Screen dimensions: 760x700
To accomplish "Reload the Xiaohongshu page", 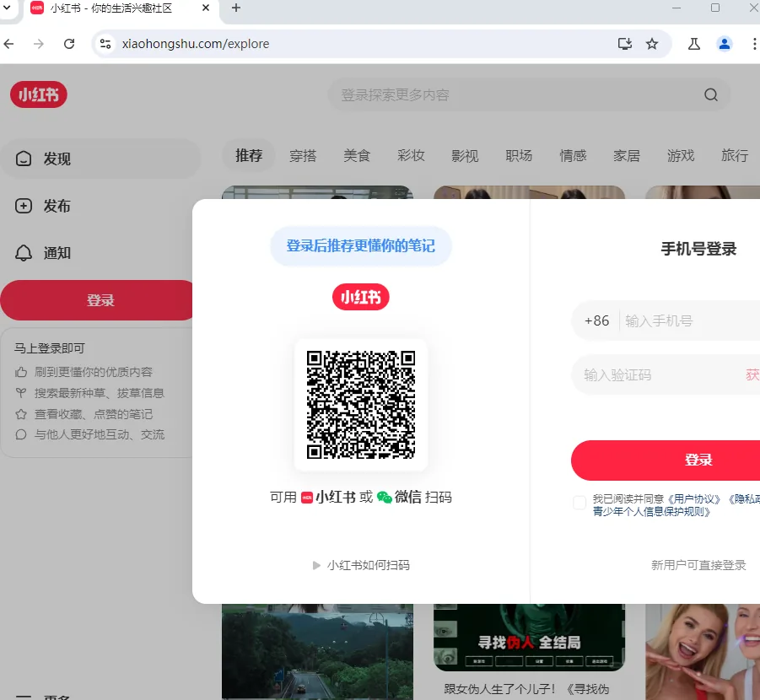I will (69, 44).
